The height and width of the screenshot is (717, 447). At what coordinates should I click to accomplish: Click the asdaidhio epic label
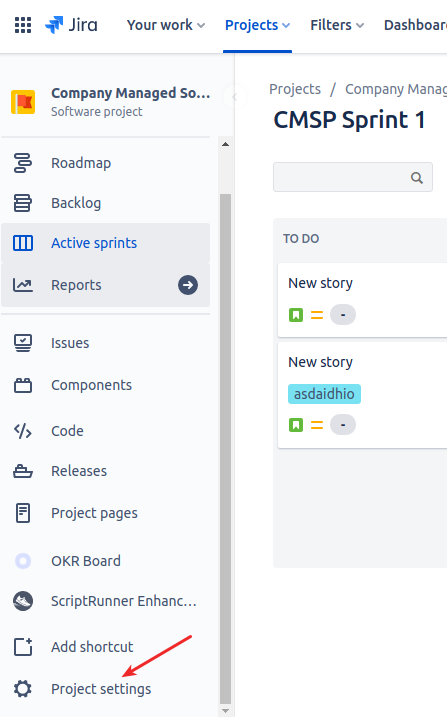click(x=324, y=394)
